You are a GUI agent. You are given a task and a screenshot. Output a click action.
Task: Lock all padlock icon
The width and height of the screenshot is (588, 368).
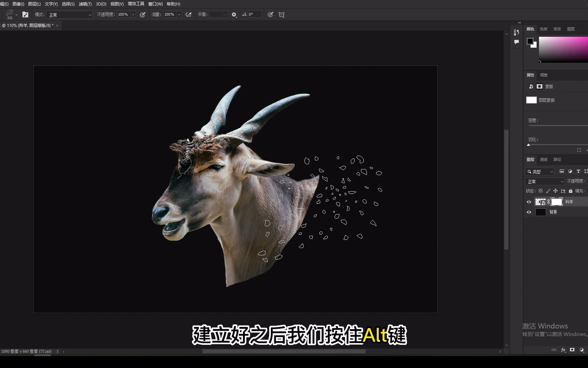(x=571, y=191)
